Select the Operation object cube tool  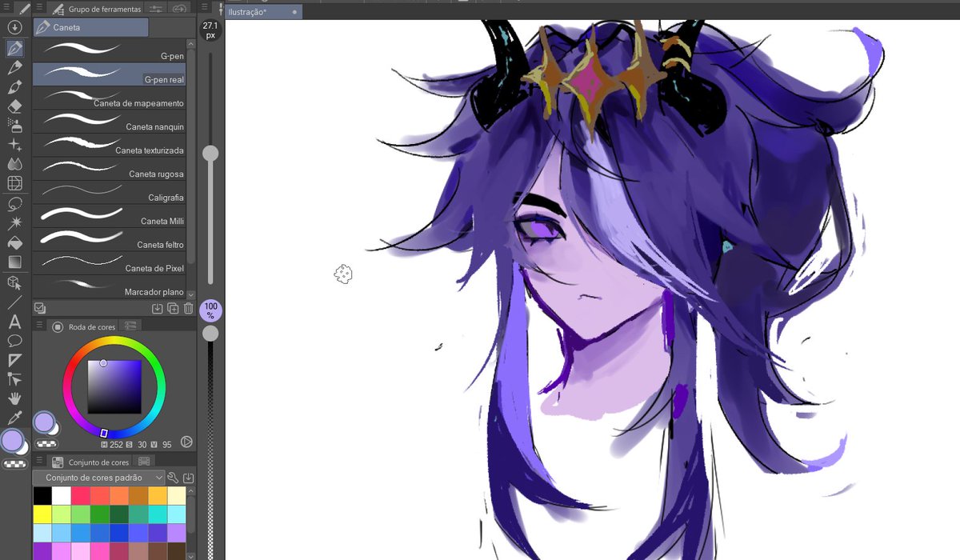[x=14, y=282]
